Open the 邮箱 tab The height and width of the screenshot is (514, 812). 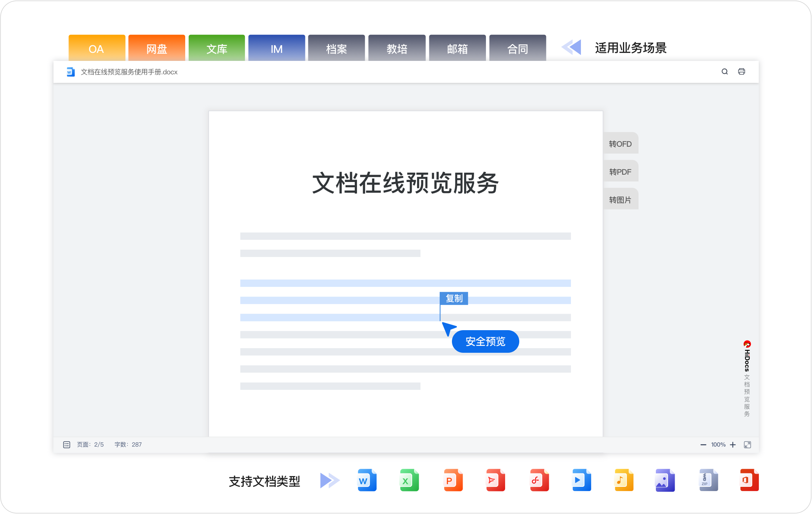point(457,48)
